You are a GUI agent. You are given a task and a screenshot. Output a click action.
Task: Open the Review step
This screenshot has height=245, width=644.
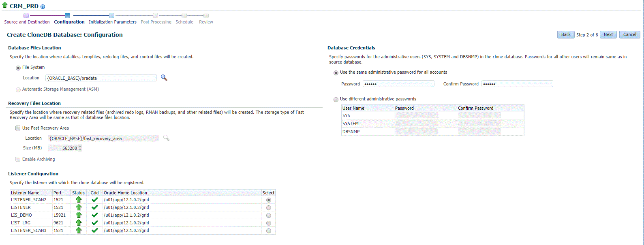click(206, 22)
